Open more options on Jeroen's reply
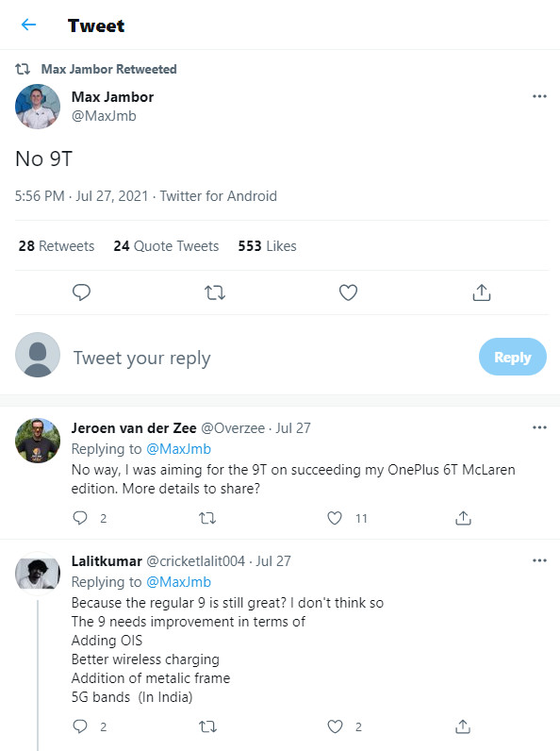This screenshot has width=560, height=751. (x=539, y=427)
